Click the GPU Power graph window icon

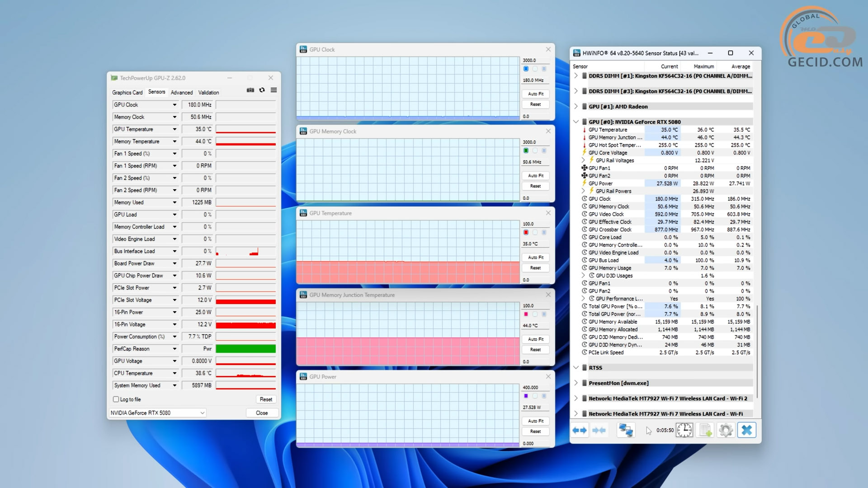tap(303, 376)
